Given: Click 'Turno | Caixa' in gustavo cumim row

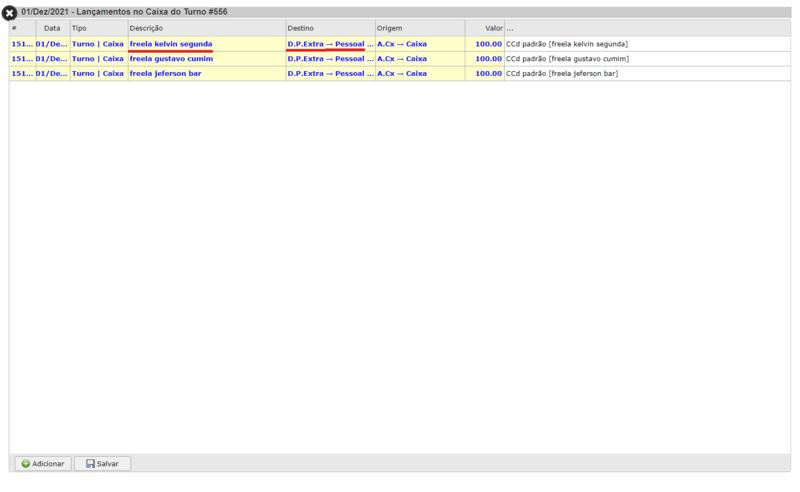Looking at the screenshot, I should [98, 59].
